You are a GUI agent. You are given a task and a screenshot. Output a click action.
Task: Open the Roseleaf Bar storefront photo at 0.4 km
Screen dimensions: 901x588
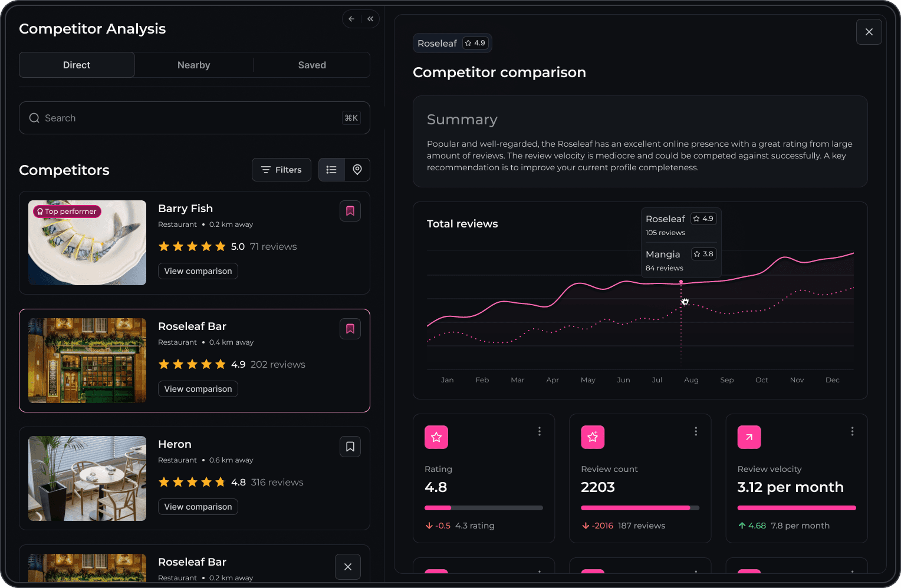point(87,361)
